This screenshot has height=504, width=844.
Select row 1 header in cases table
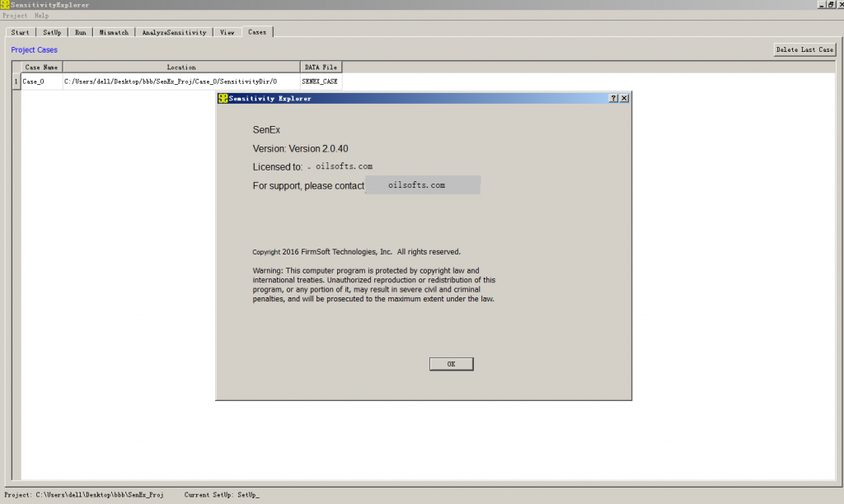click(x=16, y=82)
